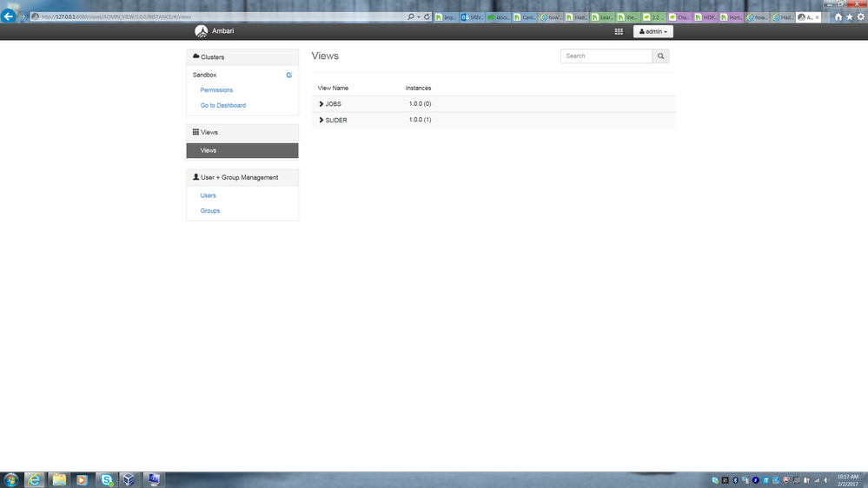Open the admin user dropdown

(653, 31)
